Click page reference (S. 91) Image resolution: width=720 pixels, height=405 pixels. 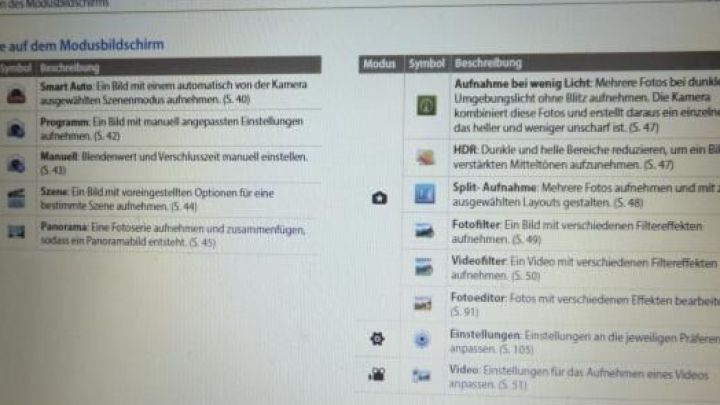[464, 312]
